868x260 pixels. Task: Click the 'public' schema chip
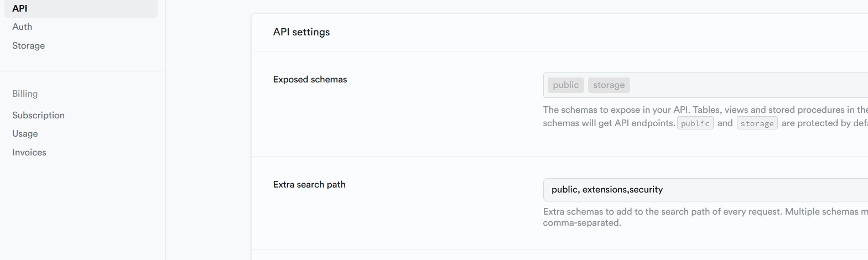(x=565, y=85)
